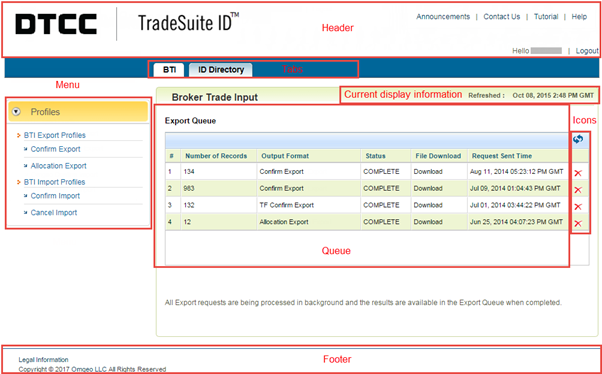The height and width of the screenshot is (374, 602).
Task: Remove the TF Confirm Export row via X
Action: (x=578, y=207)
